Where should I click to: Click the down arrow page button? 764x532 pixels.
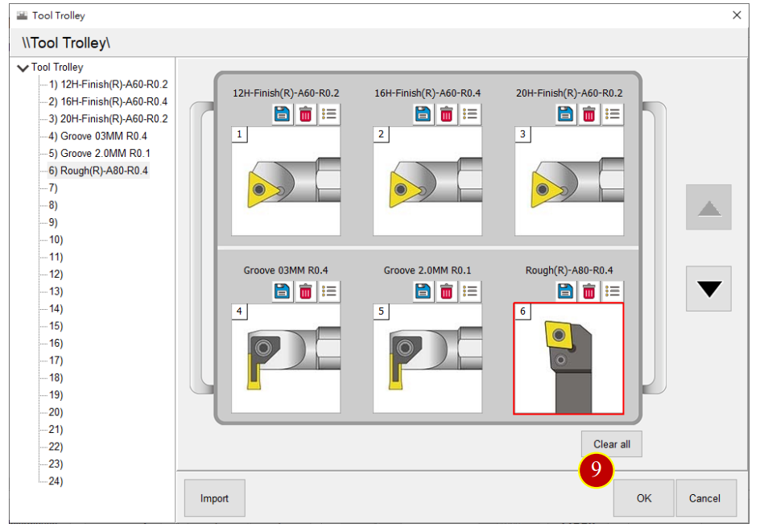coord(708,288)
